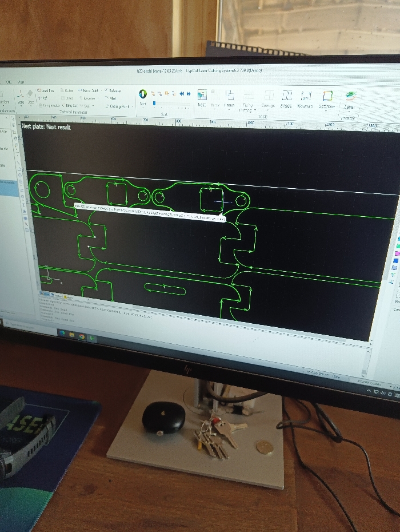
Task: Click the sort progress slider handle
Action: point(154,103)
